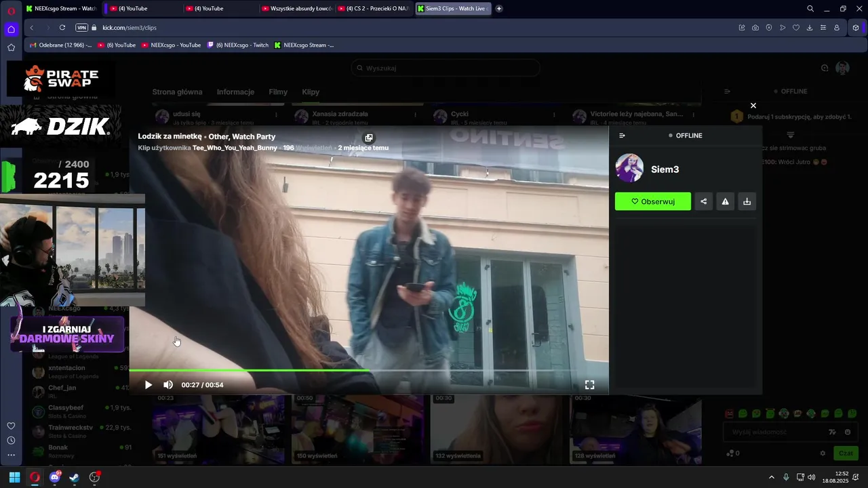Reload the page with the refresh icon

[62, 28]
